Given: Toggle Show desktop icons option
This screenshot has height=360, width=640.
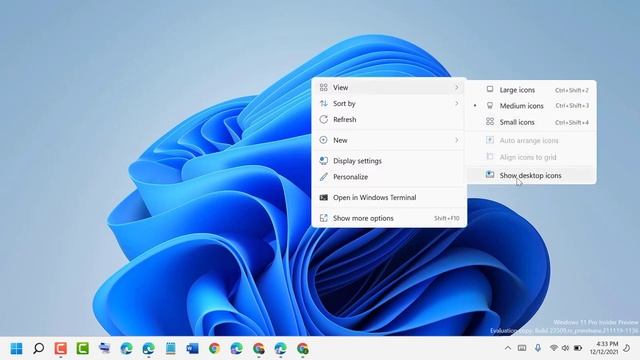Looking at the screenshot, I should [x=531, y=175].
